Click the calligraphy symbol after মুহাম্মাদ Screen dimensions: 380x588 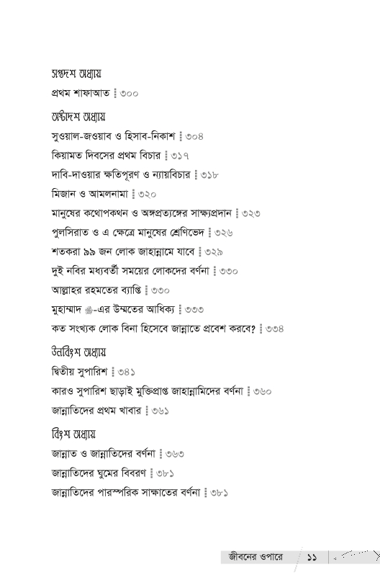click(89, 310)
